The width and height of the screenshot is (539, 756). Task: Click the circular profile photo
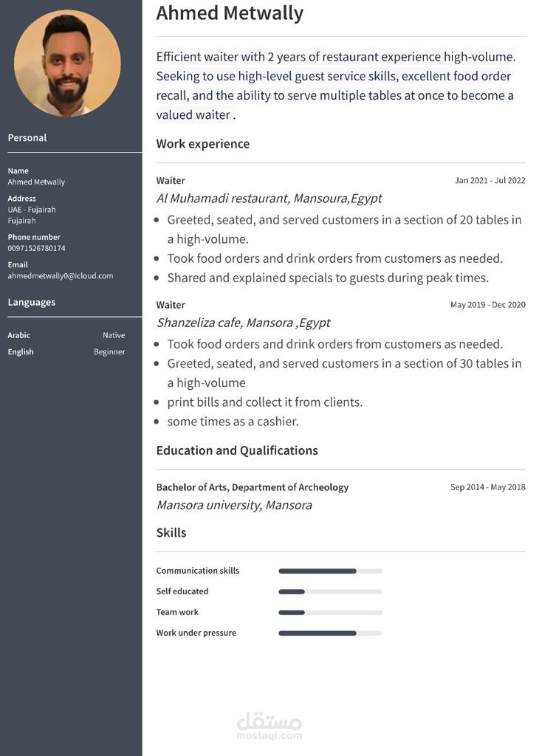[67, 63]
